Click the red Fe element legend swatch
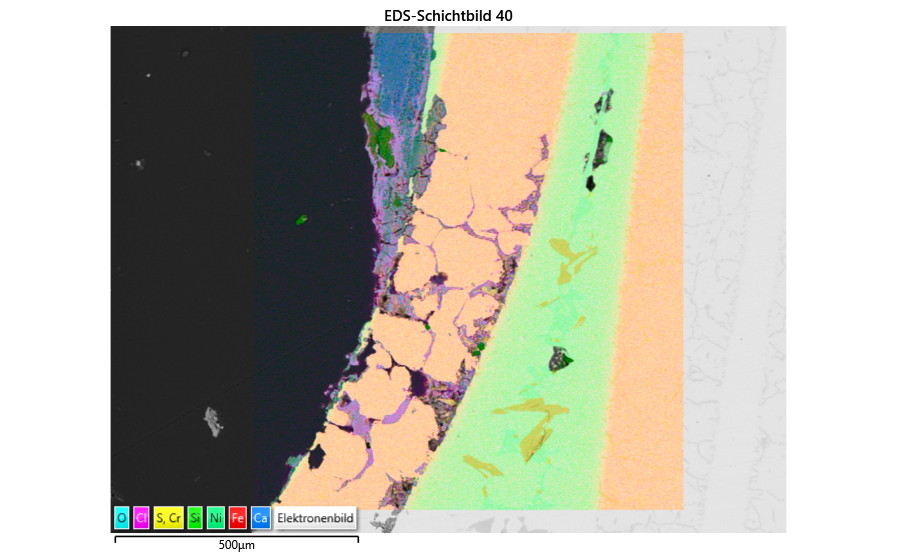897x559 pixels. coord(237,518)
